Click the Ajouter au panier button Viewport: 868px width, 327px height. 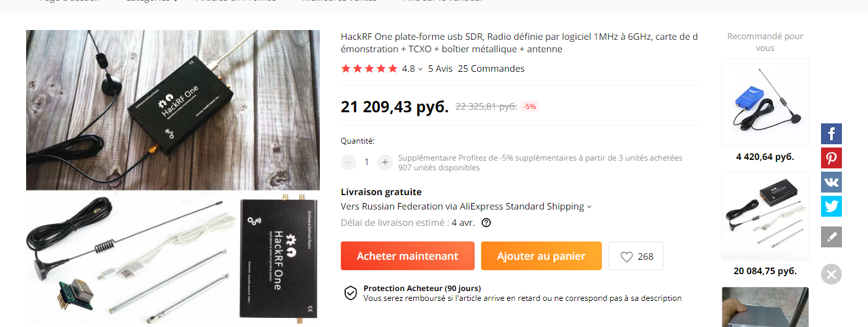[x=541, y=256]
